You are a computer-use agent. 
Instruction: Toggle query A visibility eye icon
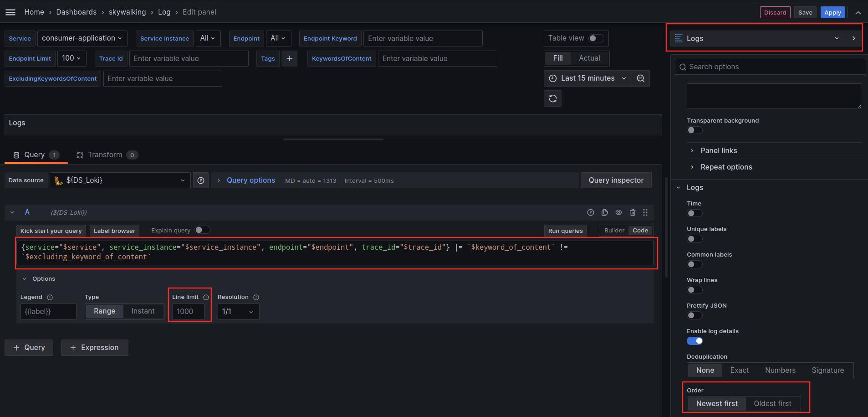pos(618,212)
